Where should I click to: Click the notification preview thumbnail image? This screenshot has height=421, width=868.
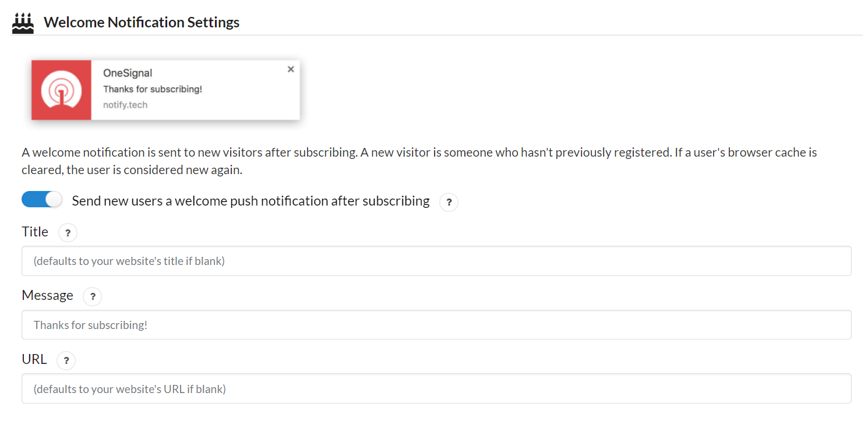165,90
